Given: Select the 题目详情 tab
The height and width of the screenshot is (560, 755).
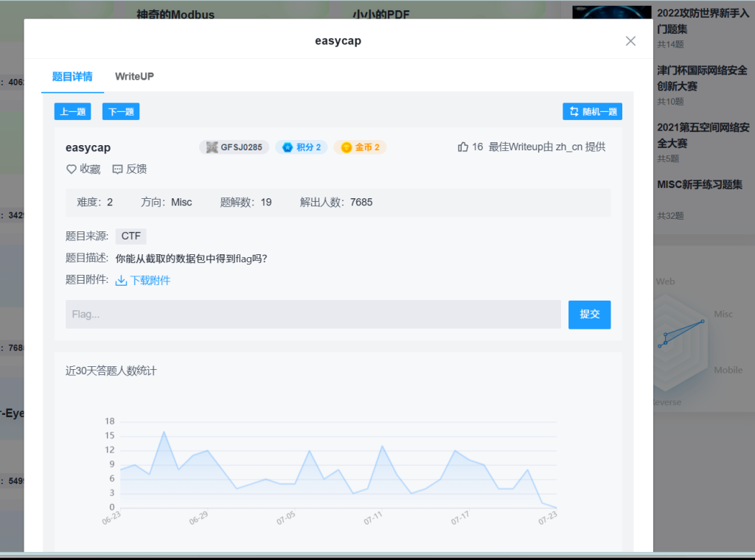Looking at the screenshot, I should tap(72, 77).
